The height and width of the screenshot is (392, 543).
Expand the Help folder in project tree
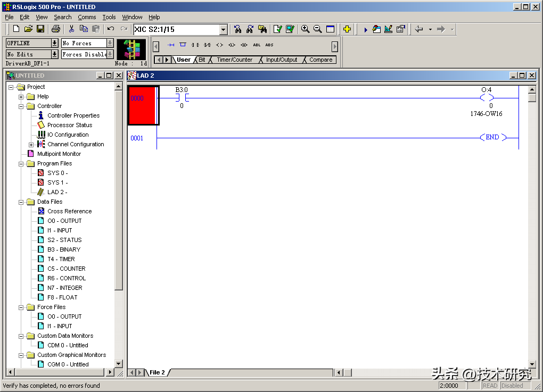point(21,97)
